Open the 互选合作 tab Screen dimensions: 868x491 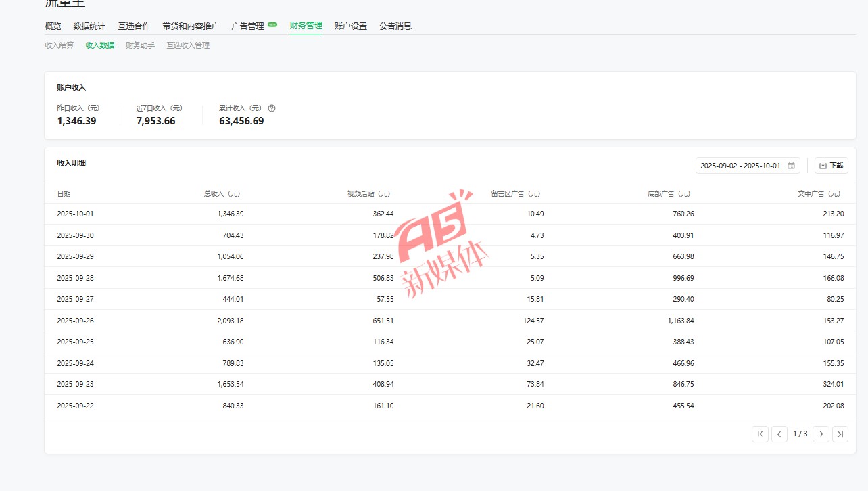tap(134, 26)
